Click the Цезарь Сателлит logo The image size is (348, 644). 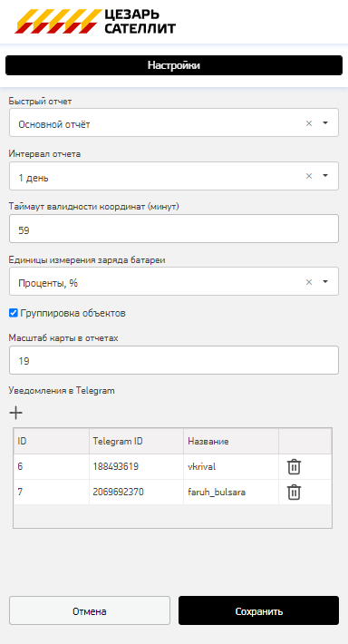click(95, 22)
